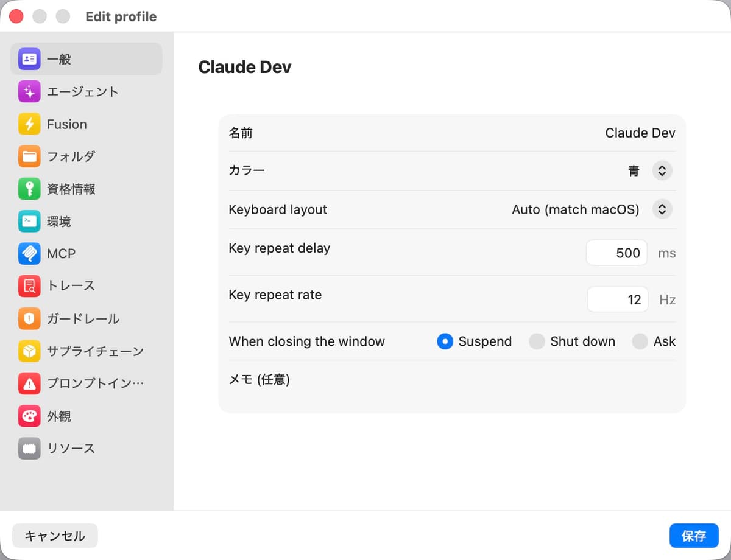Click the リソース memory chip icon

point(29,449)
